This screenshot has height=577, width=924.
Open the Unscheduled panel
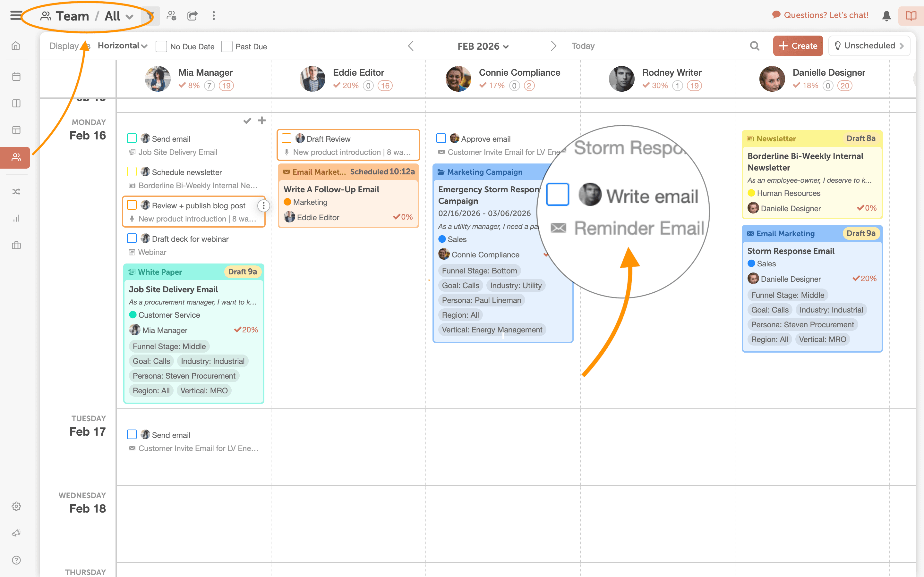(869, 46)
